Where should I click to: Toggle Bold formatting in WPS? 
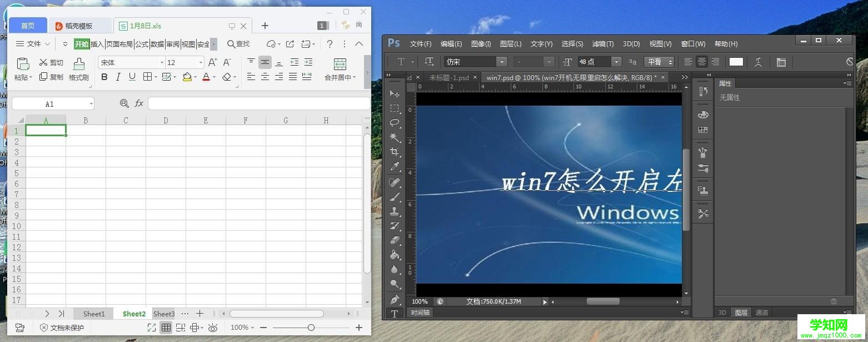(x=104, y=77)
